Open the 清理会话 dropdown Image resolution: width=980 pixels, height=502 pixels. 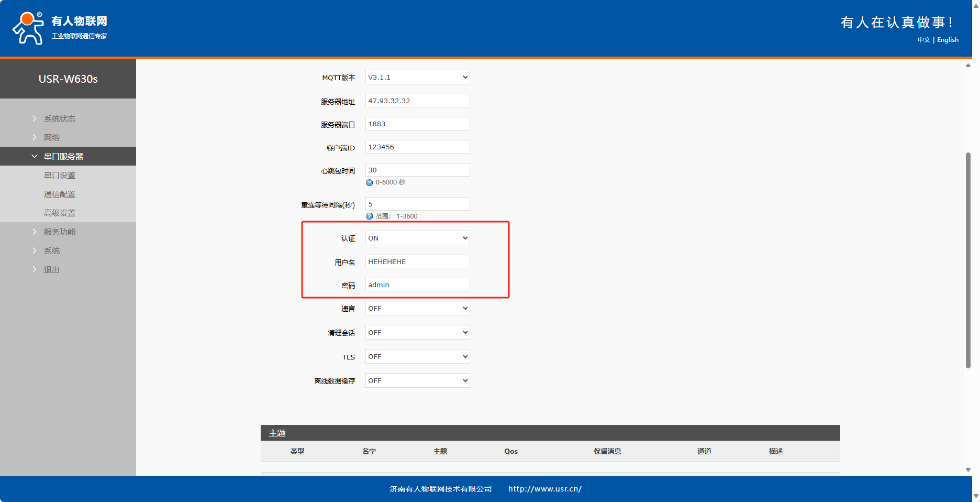pos(417,333)
